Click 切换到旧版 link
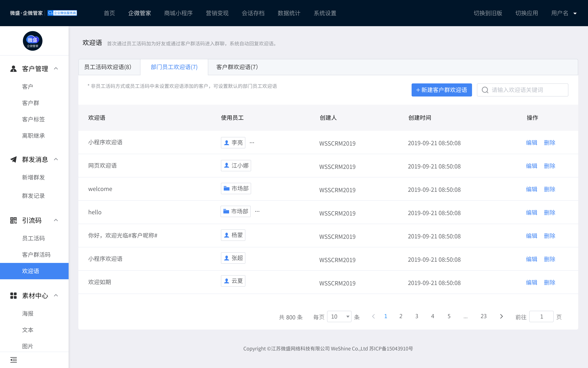Image resolution: width=588 pixels, height=368 pixels. pos(488,13)
